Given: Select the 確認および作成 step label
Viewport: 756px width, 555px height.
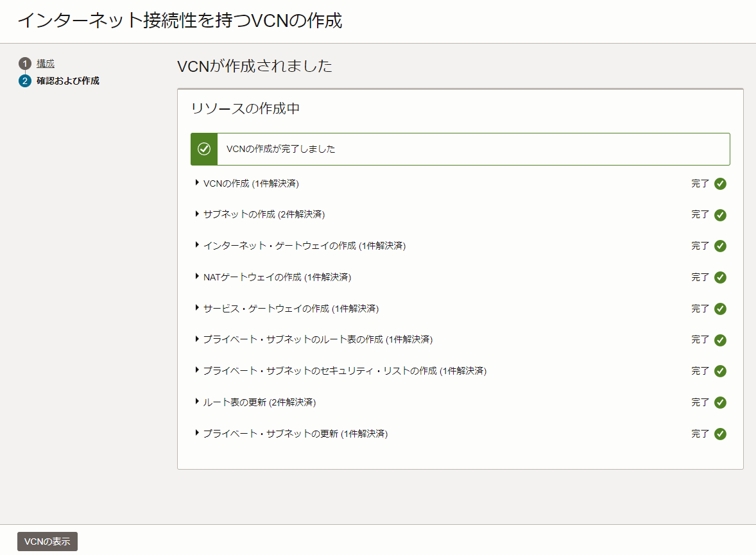Looking at the screenshot, I should (x=68, y=81).
